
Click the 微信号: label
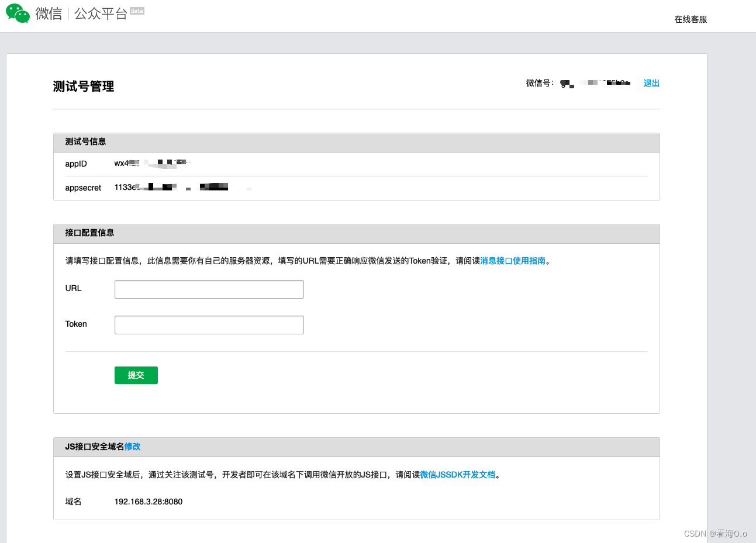click(x=540, y=83)
